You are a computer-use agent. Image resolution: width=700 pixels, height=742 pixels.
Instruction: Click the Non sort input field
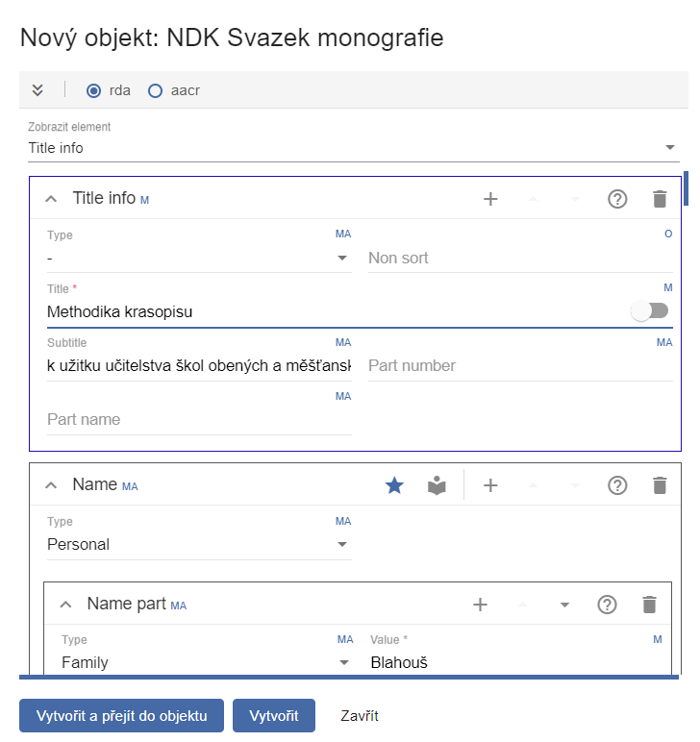point(519,258)
